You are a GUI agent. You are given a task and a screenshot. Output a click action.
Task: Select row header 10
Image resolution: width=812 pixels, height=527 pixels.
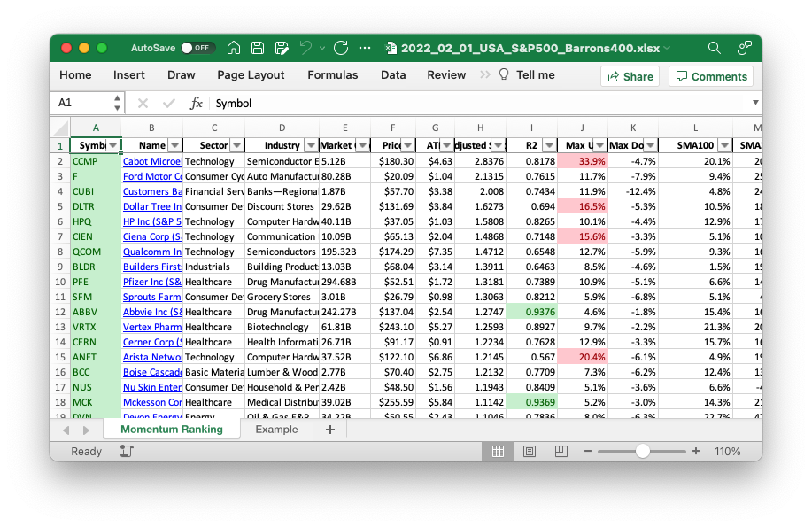click(60, 282)
